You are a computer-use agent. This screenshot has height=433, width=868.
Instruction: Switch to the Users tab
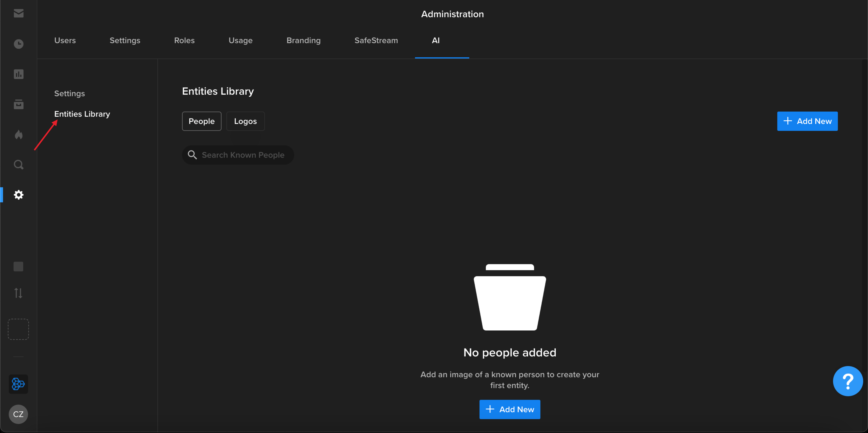(x=65, y=40)
